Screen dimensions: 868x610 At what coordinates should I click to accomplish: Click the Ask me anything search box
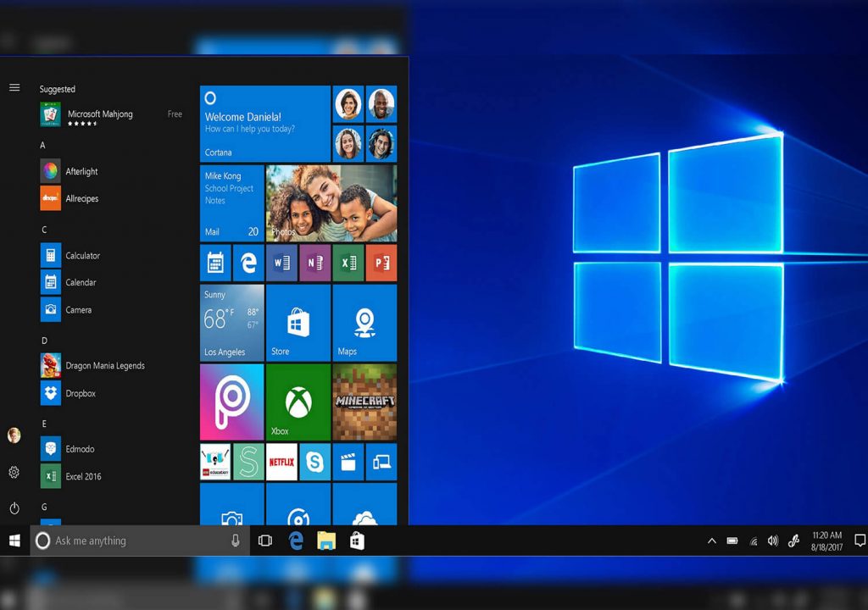click(x=140, y=541)
